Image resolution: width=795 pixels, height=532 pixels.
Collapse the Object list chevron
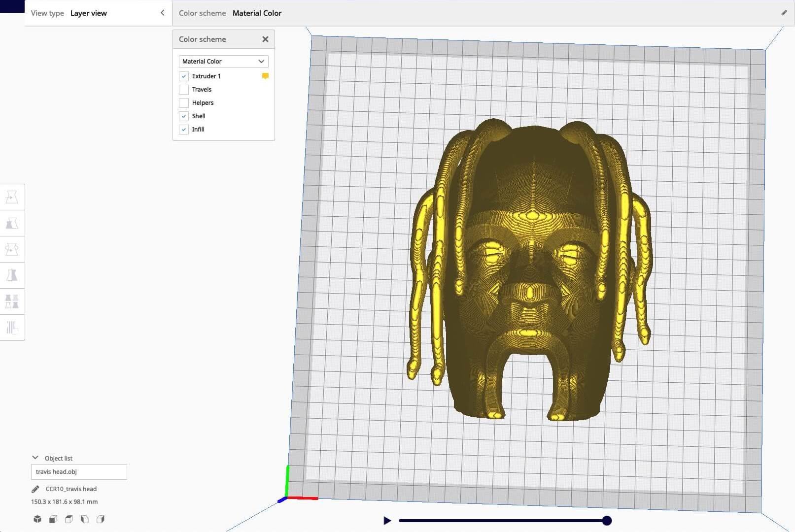coord(35,458)
